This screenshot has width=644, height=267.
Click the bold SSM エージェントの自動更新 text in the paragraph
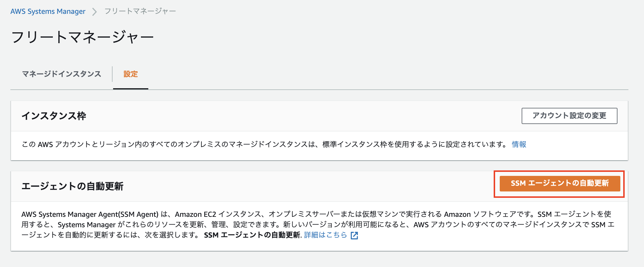coord(252,235)
